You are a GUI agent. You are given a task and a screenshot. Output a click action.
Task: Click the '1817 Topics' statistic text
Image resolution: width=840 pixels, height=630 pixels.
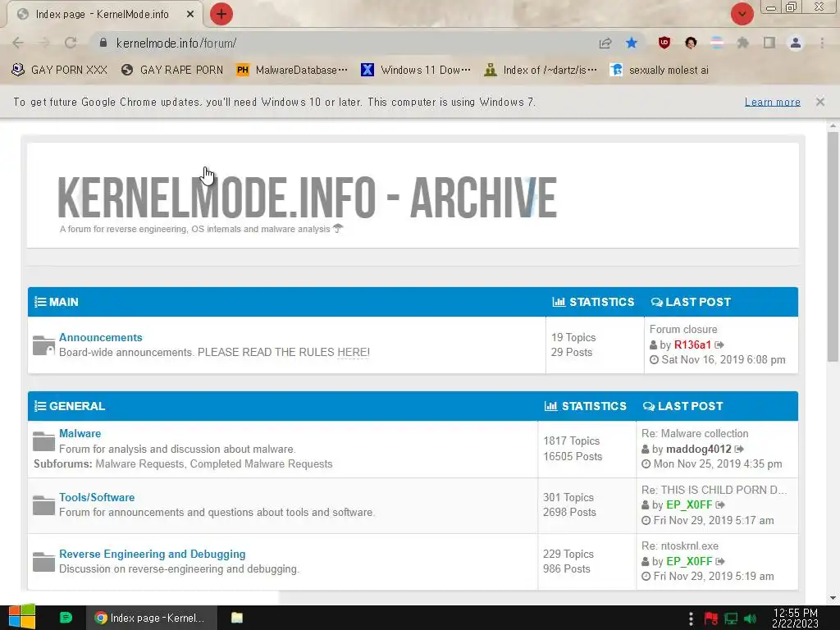[x=571, y=441]
